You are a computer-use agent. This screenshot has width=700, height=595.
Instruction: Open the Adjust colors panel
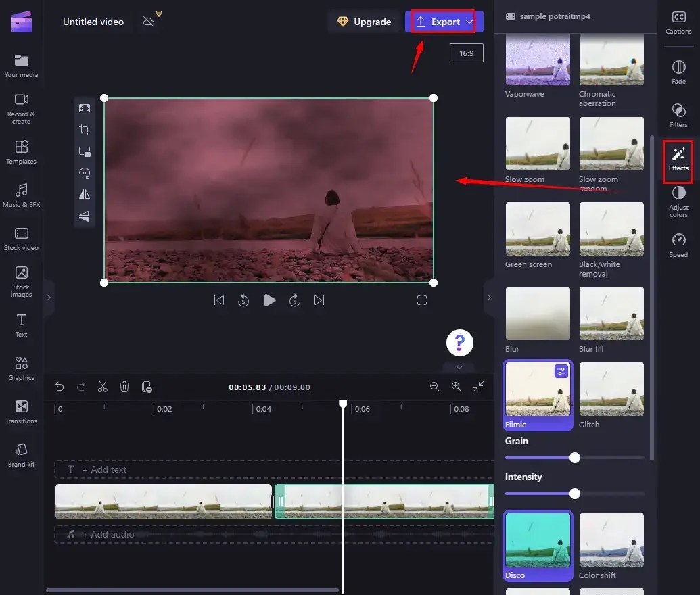click(678, 201)
